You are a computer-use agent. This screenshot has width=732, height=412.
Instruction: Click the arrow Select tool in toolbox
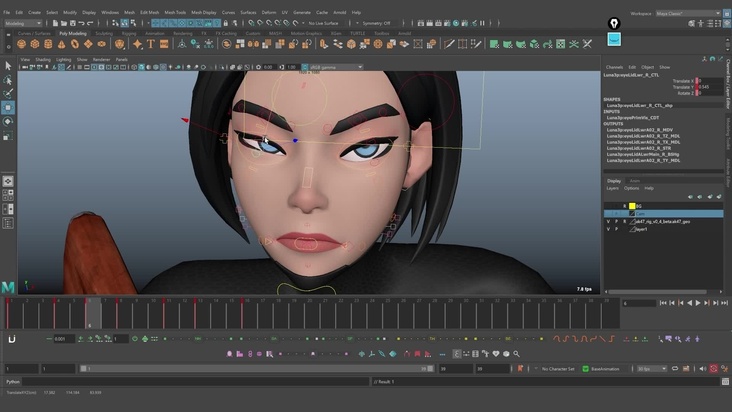coord(8,66)
